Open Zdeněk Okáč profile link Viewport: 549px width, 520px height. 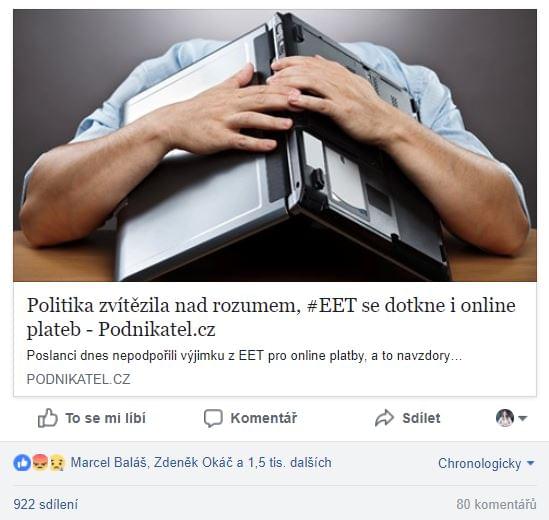point(193,463)
